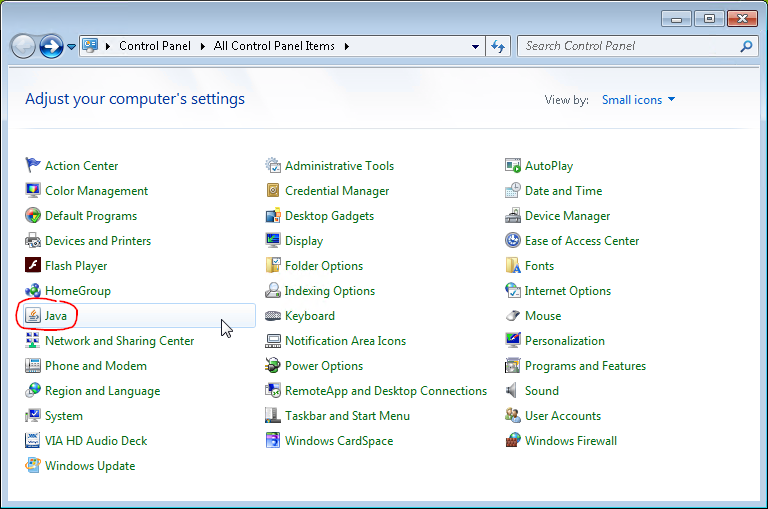Open Notification Area Icons icon
Image resolution: width=768 pixels, height=509 pixels.
273,340
